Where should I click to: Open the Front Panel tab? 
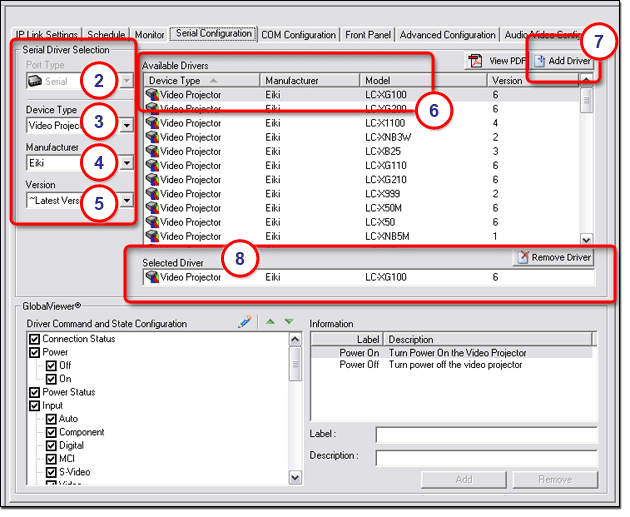tap(369, 35)
